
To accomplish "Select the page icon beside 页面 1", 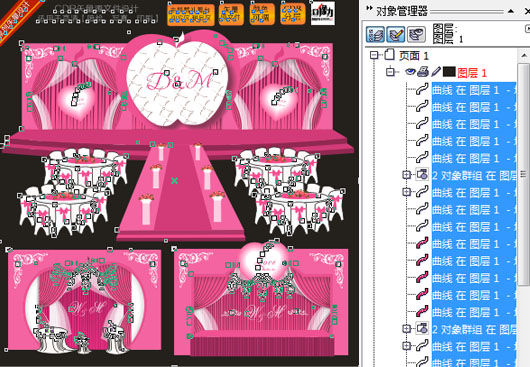I will click(x=389, y=54).
